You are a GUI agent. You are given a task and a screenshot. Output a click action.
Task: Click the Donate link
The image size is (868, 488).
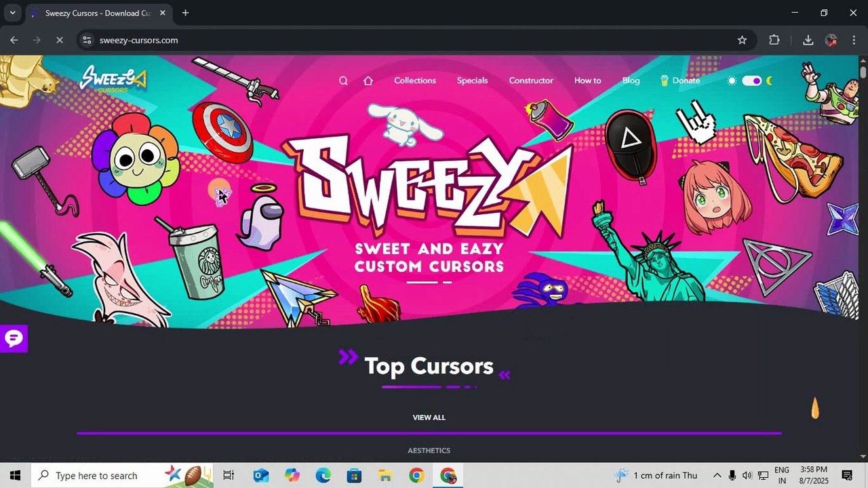[x=680, y=81]
